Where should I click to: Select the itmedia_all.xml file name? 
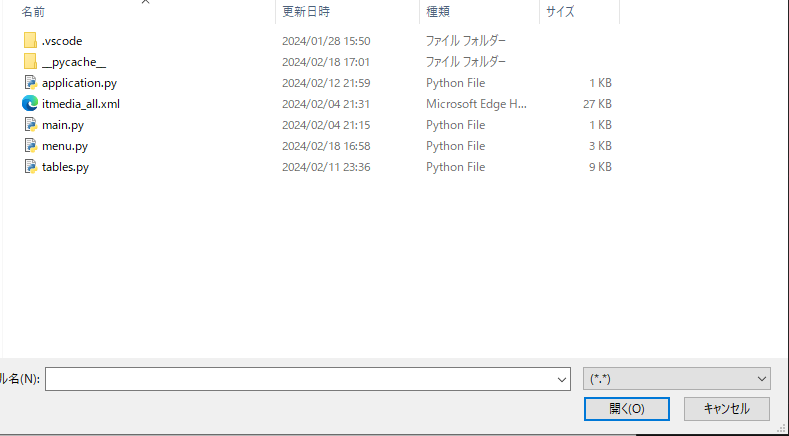click(x=81, y=104)
